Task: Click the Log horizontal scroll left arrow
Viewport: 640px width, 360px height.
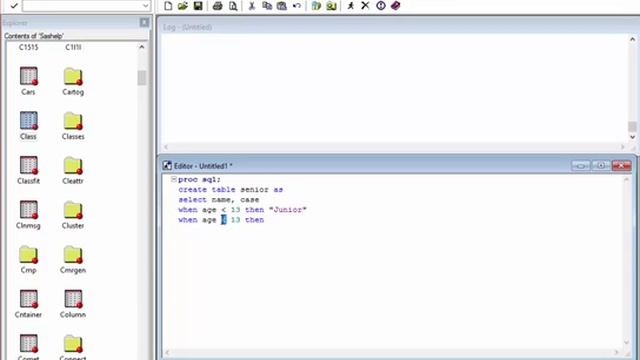Action: 166,147
